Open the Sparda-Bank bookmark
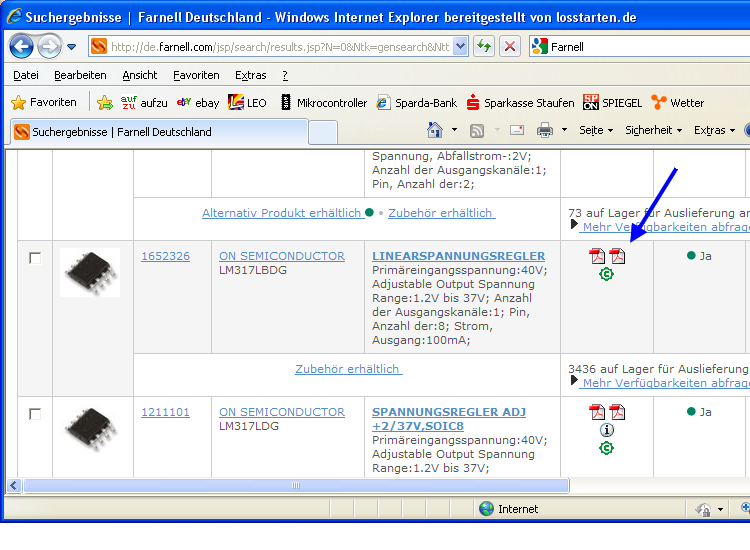The width and height of the screenshot is (750, 550). point(417,102)
